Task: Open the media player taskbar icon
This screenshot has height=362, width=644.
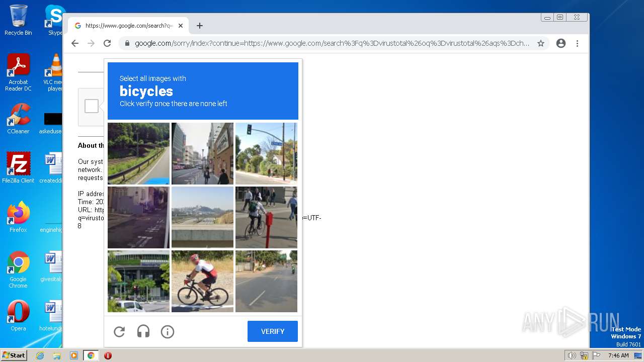Action: point(74,355)
